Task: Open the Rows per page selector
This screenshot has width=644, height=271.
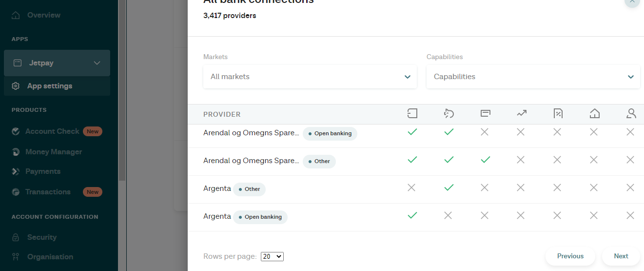Action: tap(272, 256)
